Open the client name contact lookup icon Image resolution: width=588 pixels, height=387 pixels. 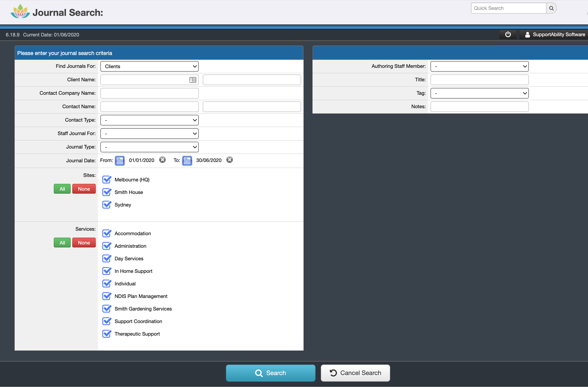(x=193, y=79)
